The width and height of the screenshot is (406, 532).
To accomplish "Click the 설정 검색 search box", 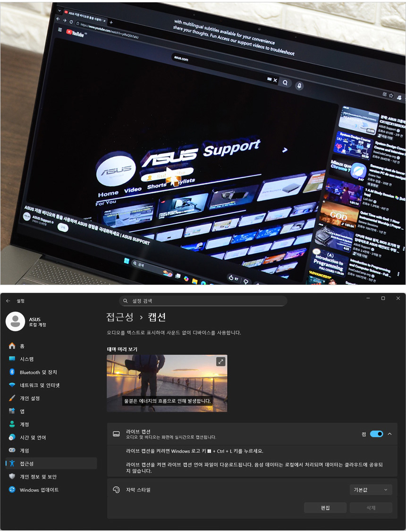I will click(x=203, y=301).
